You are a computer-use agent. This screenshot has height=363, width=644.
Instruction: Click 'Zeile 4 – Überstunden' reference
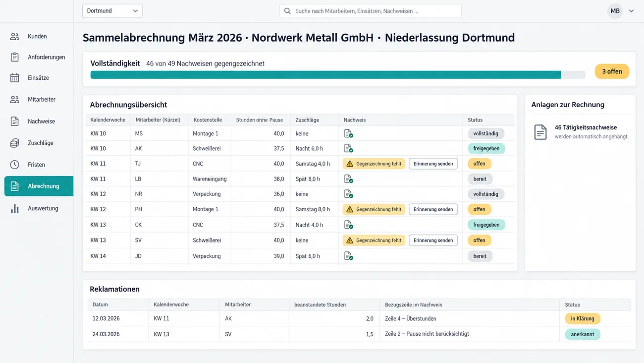(x=411, y=318)
